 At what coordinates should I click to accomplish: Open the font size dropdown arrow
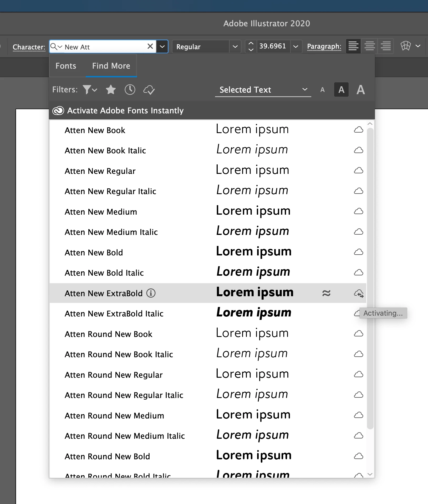296,47
